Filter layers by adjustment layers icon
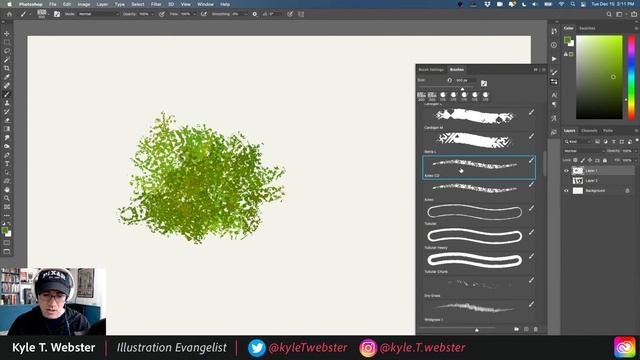Image resolution: width=640 pixels, height=360 pixels. point(606,142)
